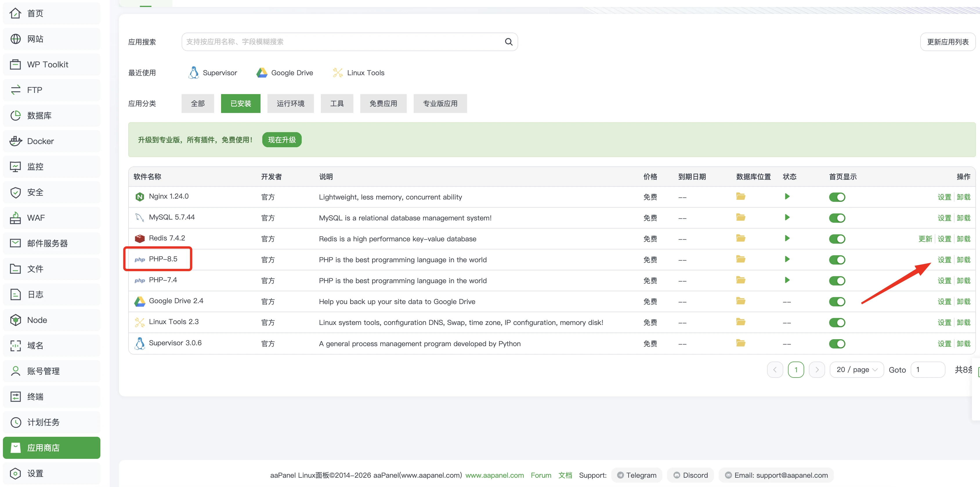Open the PHP-7.4 folder location icon
The width and height of the screenshot is (980, 487).
click(x=740, y=280)
